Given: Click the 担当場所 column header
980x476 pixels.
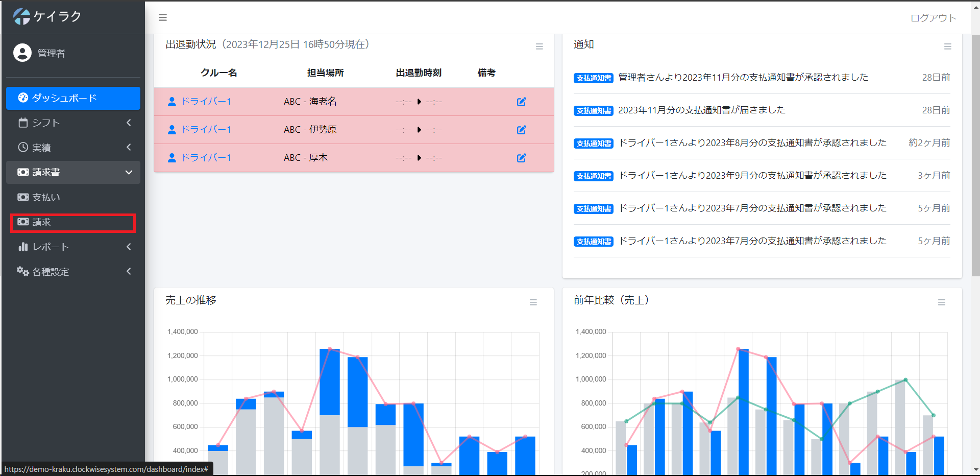Looking at the screenshot, I should pyautogui.click(x=325, y=73).
